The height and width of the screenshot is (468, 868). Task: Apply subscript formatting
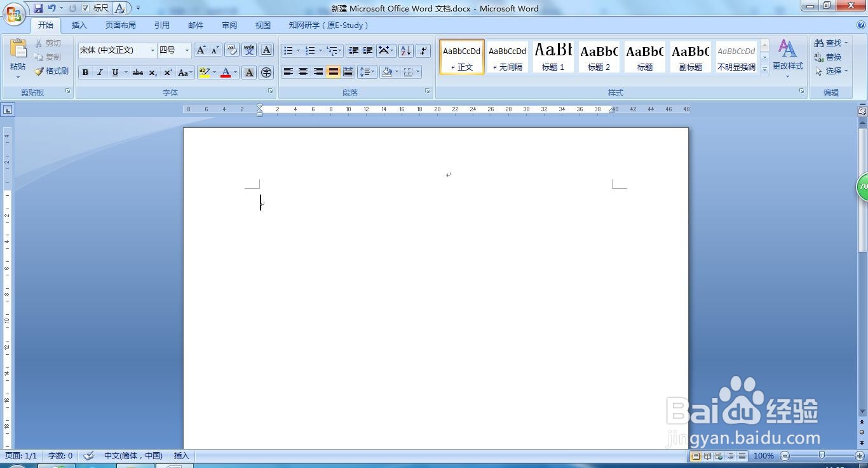(x=153, y=72)
